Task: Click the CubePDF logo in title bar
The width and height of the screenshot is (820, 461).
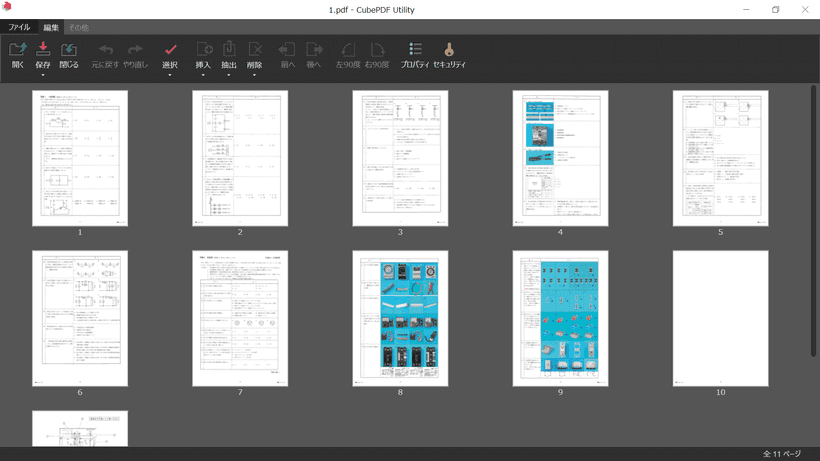Action: (7, 6)
